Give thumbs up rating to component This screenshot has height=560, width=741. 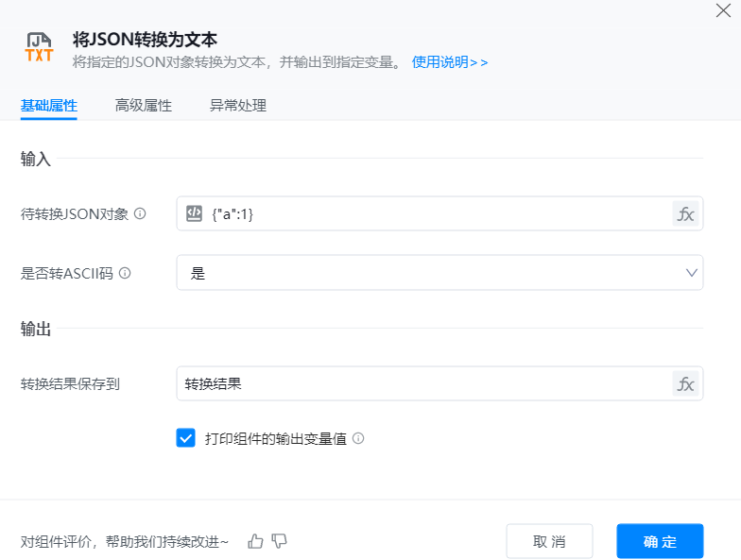(255, 541)
